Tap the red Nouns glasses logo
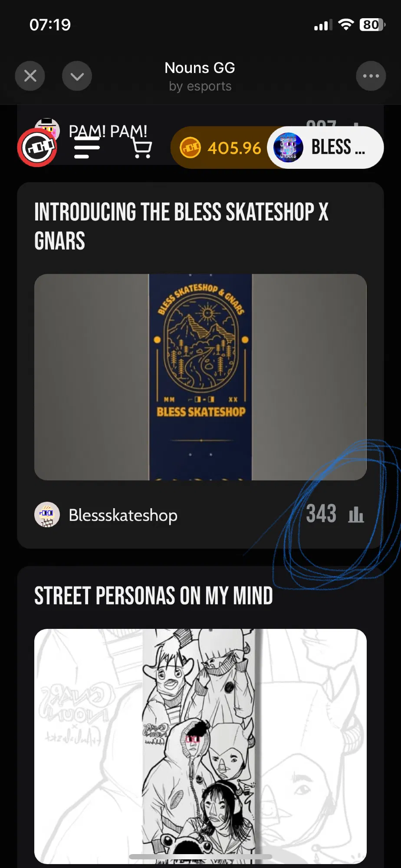 point(37,148)
